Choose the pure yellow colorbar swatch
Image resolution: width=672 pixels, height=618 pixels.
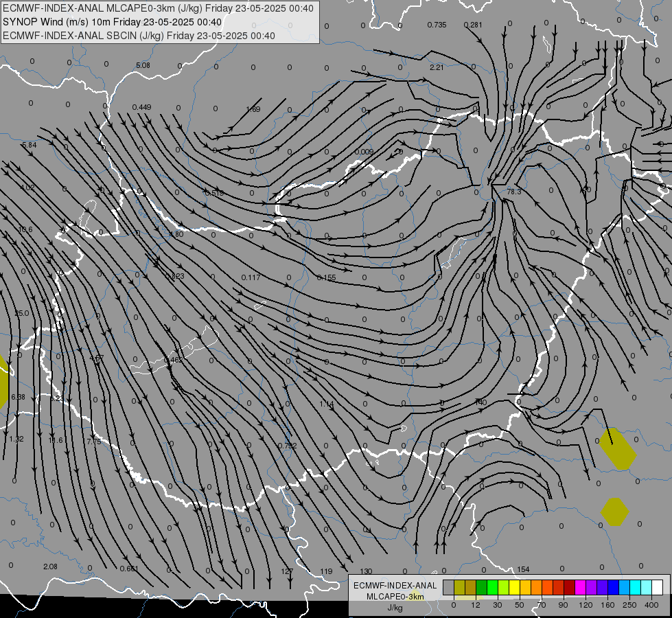click(515, 587)
